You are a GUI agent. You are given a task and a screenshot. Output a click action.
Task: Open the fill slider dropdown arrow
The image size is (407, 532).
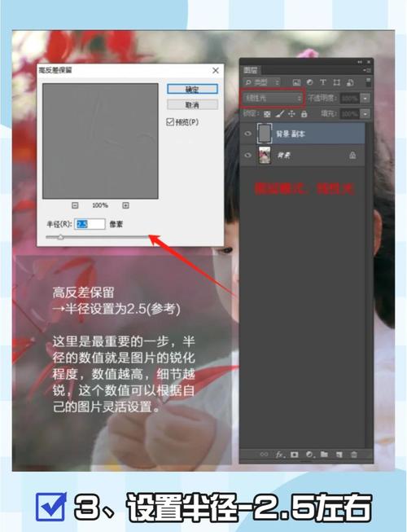coord(365,114)
